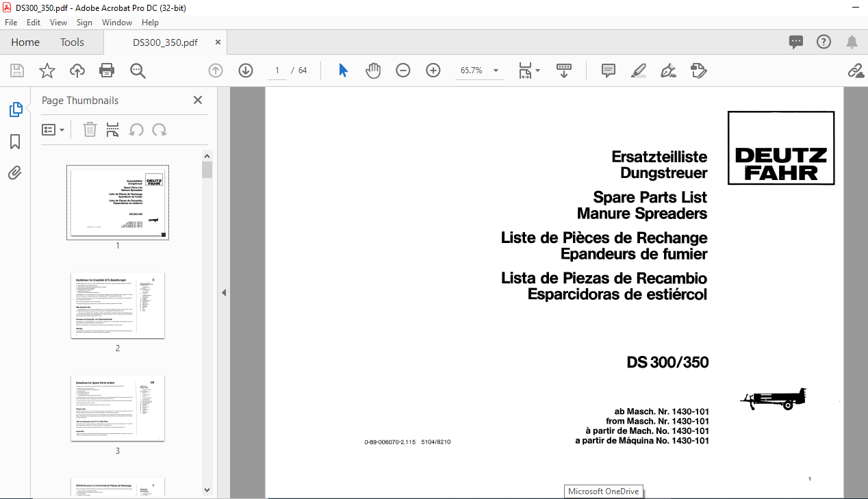Delete selected page thumbnail
868x499 pixels.
point(90,129)
